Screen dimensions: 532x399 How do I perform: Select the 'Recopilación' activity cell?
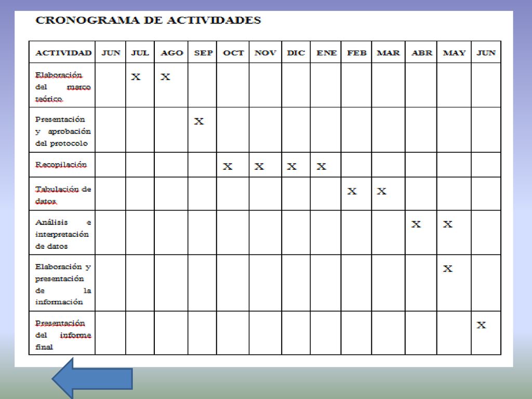coord(62,165)
